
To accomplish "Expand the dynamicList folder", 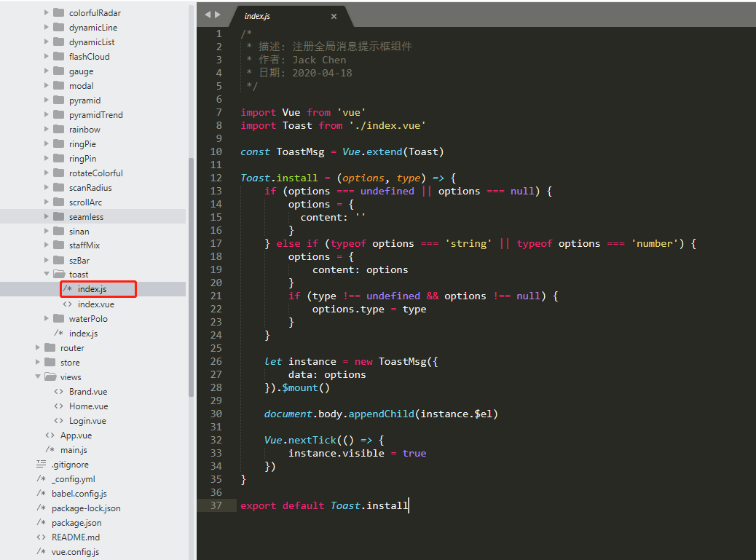I will point(47,42).
